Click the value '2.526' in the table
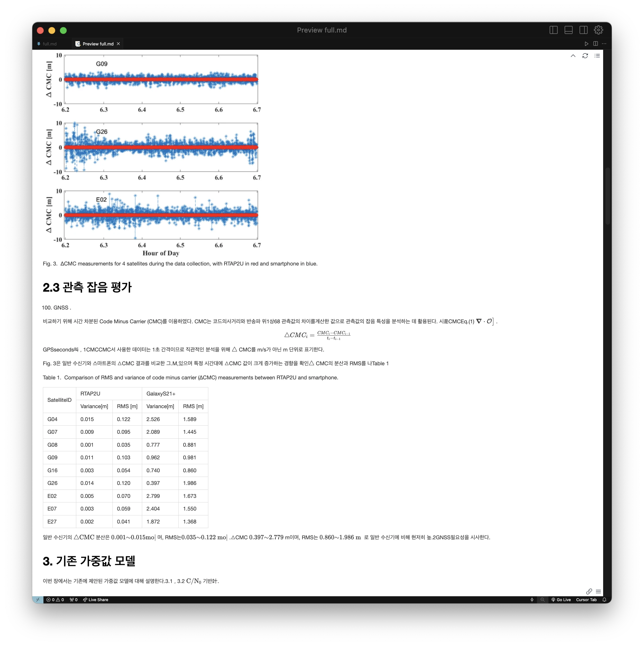The image size is (644, 646). click(x=153, y=419)
